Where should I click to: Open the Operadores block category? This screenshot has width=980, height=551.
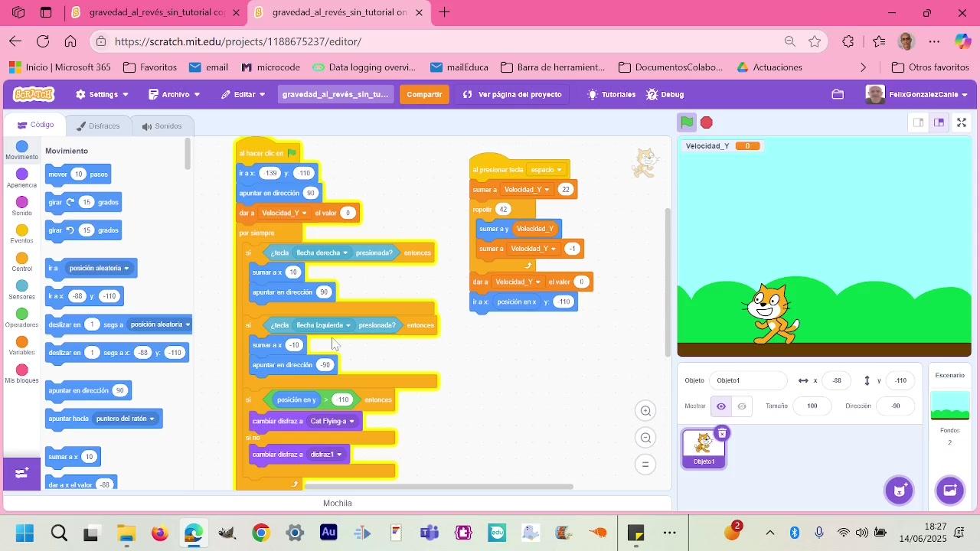(x=21, y=318)
